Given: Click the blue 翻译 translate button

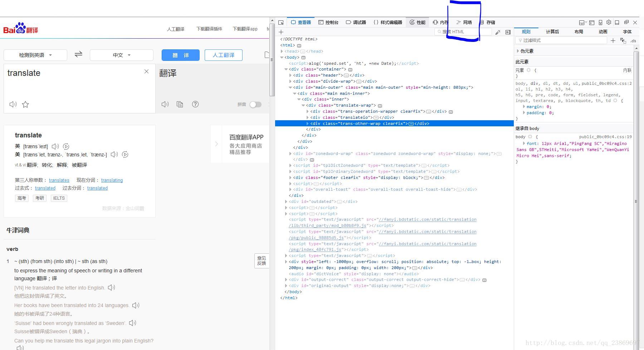Looking at the screenshot, I should pos(181,55).
